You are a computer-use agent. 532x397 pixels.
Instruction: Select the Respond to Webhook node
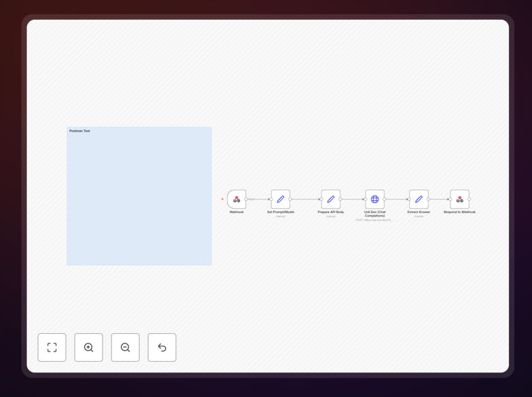(x=460, y=199)
